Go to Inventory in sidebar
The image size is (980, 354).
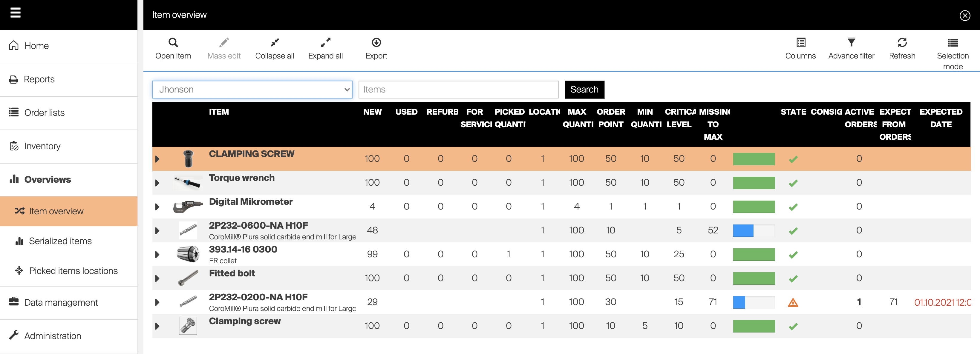(42, 146)
